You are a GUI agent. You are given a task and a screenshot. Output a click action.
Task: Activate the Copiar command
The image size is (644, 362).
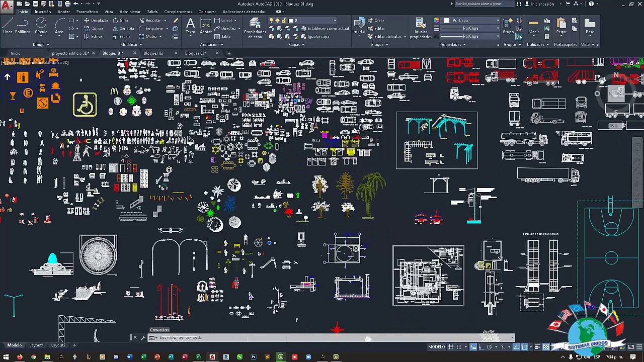94,29
